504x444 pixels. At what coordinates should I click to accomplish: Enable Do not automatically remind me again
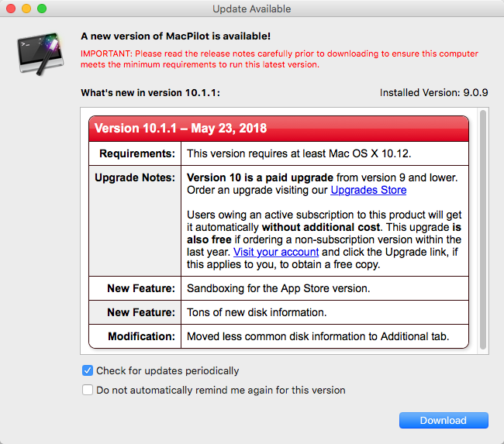tap(88, 390)
